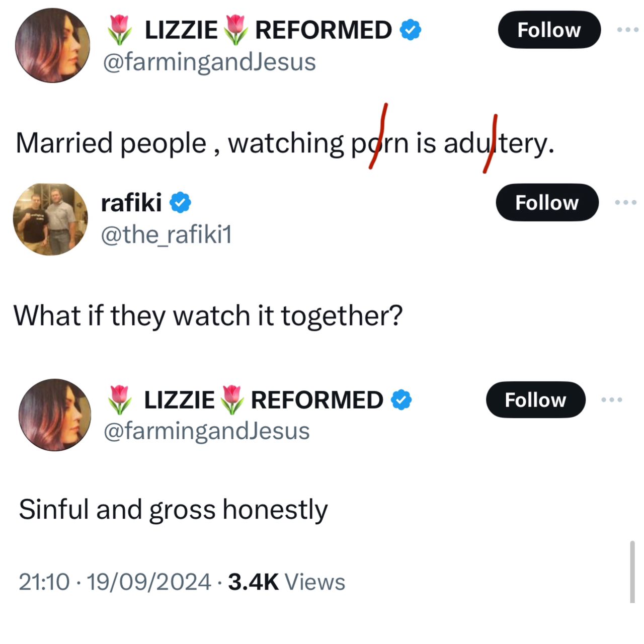The image size is (644, 644).
Task: Click the timestamp 21:10 · 19/09/2024
Action: coord(115,582)
